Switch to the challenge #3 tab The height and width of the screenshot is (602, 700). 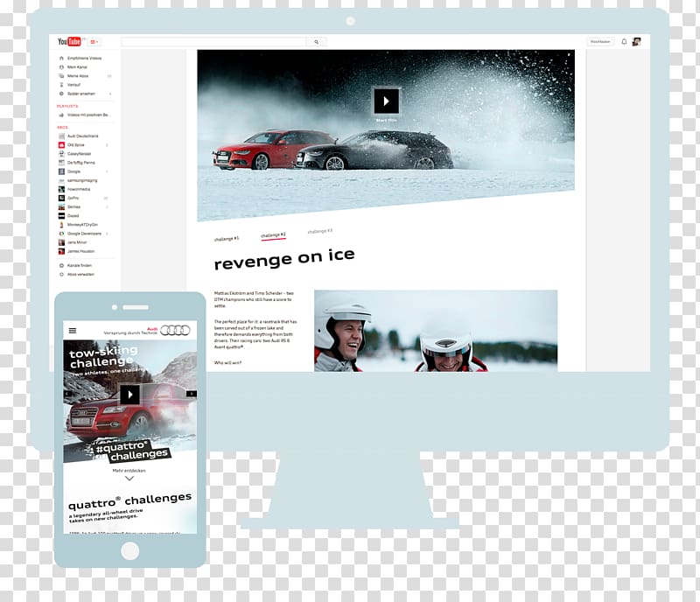click(x=320, y=231)
